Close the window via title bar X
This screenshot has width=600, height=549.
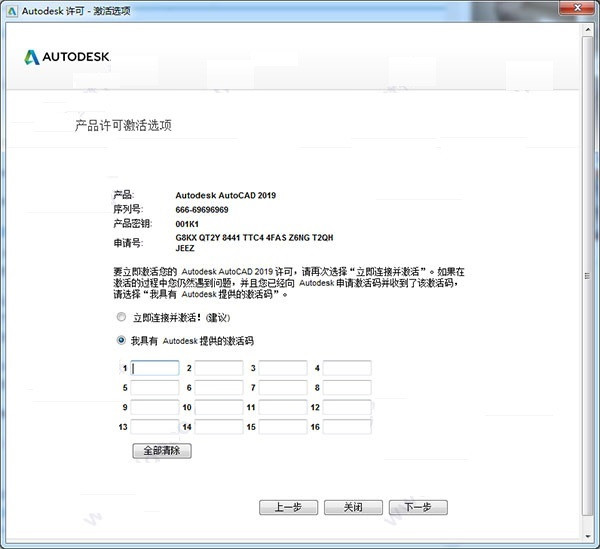coord(578,7)
